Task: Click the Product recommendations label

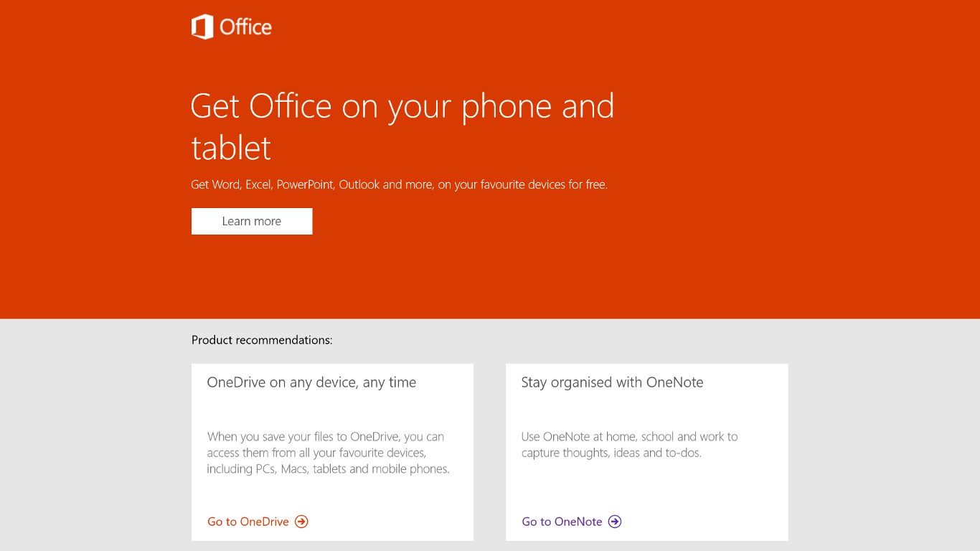Action: pyautogui.click(x=262, y=340)
